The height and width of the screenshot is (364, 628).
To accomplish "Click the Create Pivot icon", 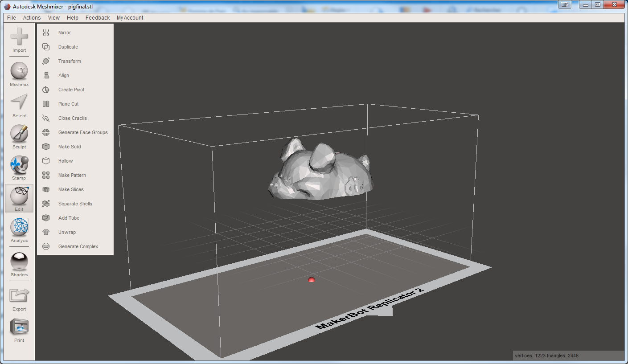I will click(46, 90).
